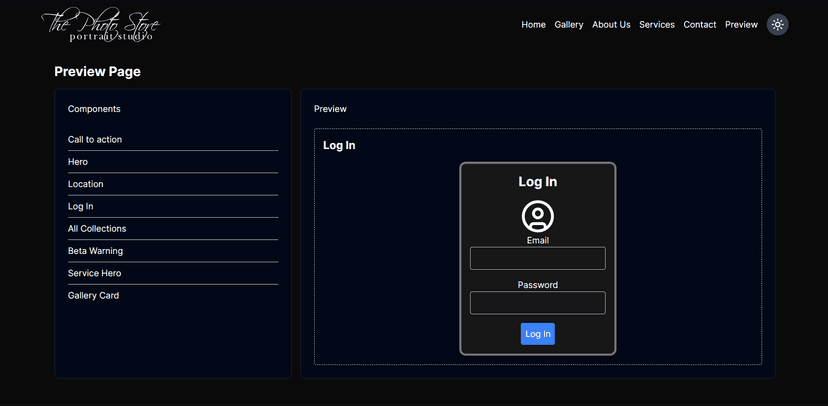828x406 pixels.
Task: Click the Email input field
Action: click(x=538, y=258)
